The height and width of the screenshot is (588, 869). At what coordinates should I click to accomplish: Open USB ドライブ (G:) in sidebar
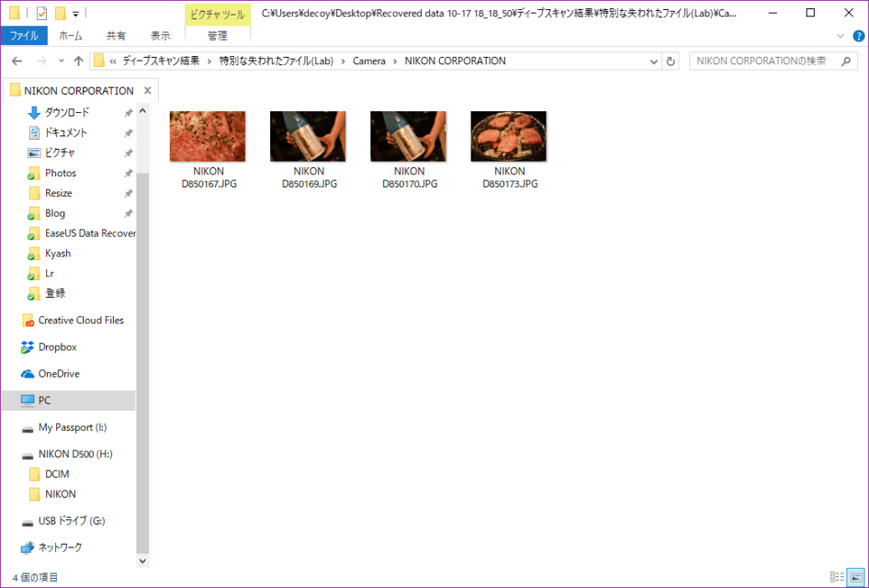click(72, 521)
